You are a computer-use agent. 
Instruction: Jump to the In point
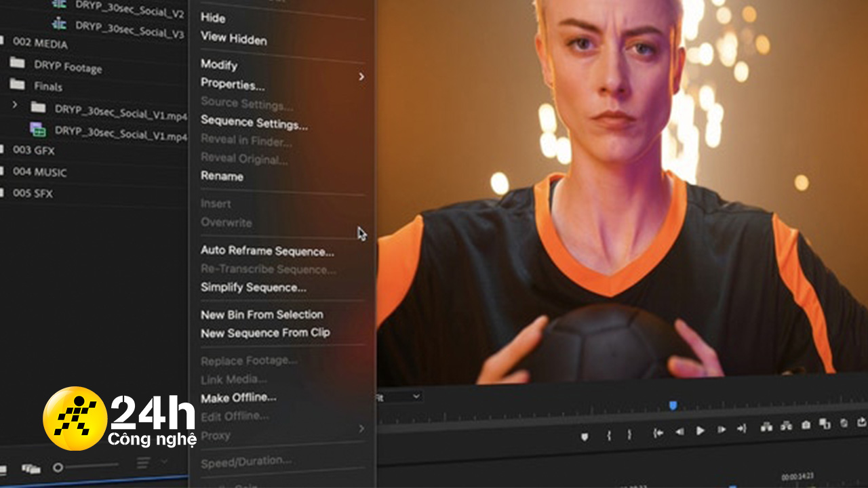(x=658, y=432)
